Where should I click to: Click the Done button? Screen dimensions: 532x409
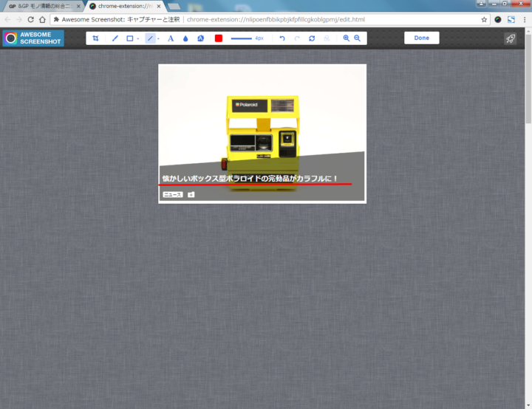click(421, 38)
